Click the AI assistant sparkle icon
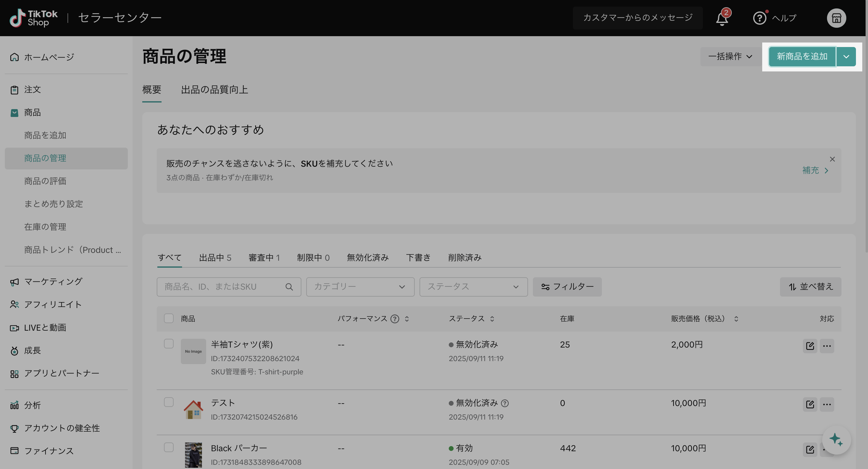The image size is (868, 469). tap(836, 440)
